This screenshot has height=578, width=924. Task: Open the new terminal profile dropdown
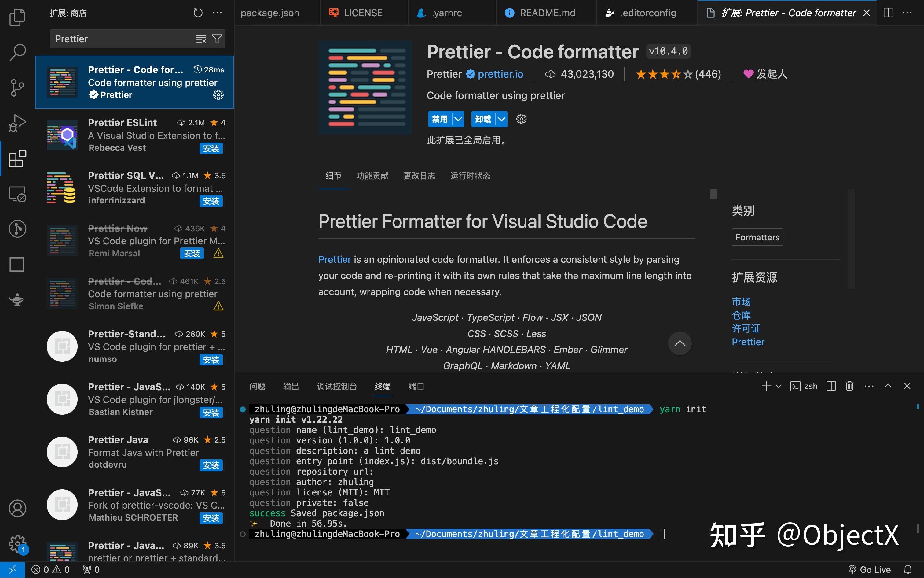click(779, 386)
